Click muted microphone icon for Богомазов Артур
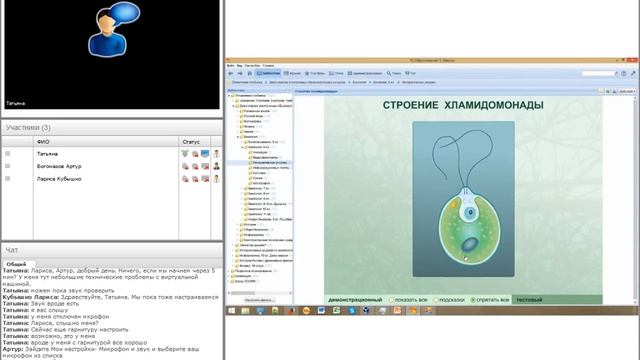640x360 pixels. [185, 166]
